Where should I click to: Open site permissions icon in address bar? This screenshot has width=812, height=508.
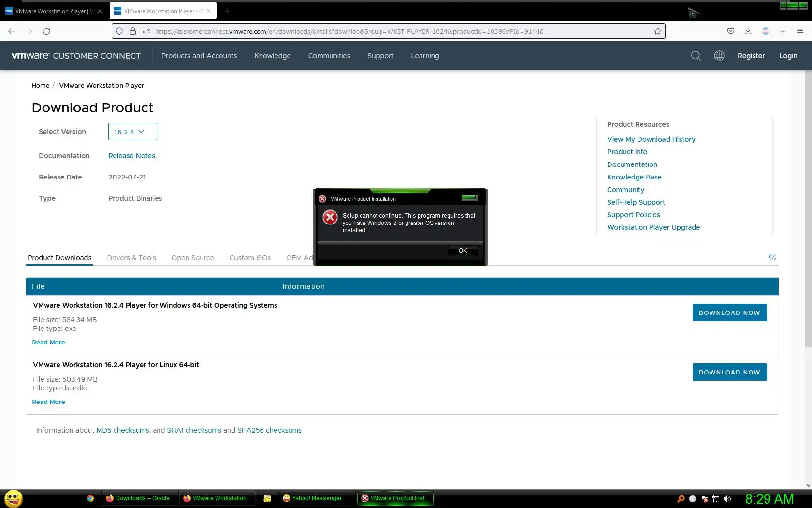[x=146, y=31]
